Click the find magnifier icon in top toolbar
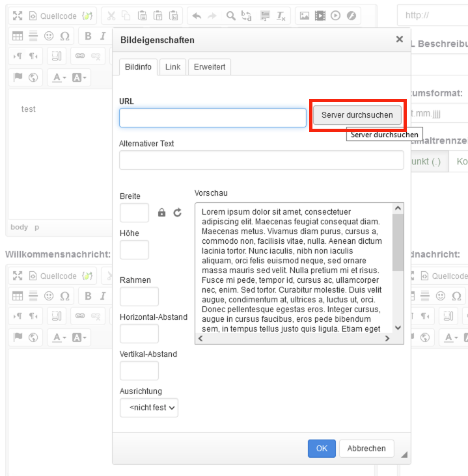The width and height of the screenshot is (468, 476). pos(231,16)
